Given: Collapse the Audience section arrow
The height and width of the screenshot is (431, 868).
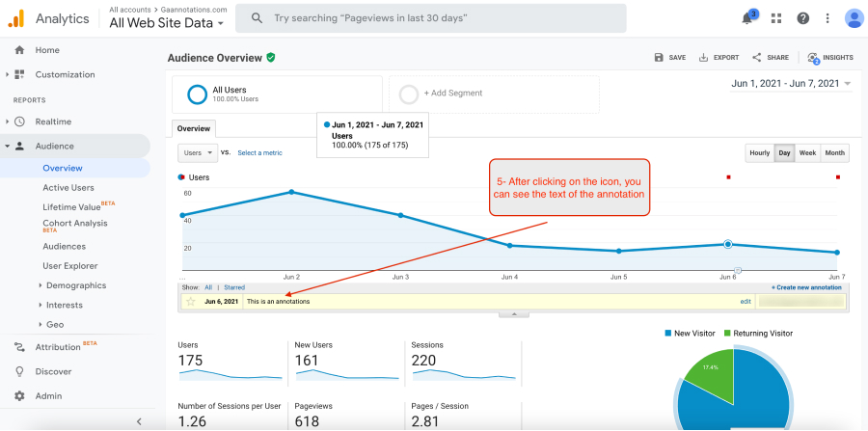Looking at the screenshot, I should [x=7, y=146].
